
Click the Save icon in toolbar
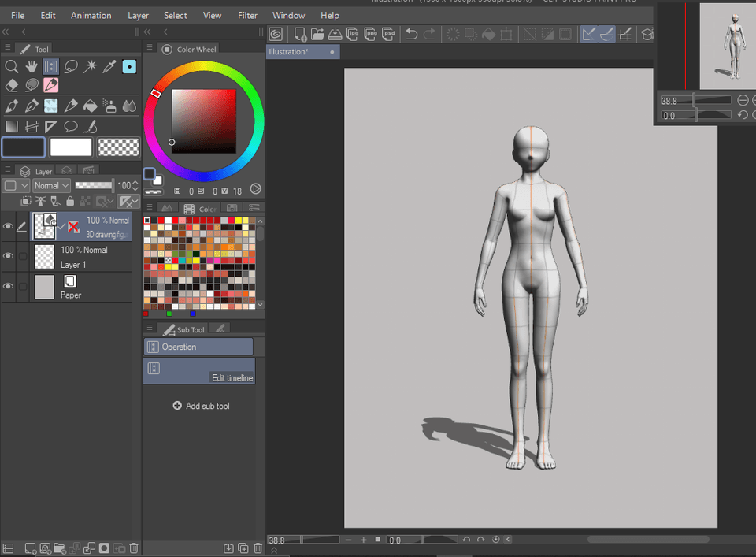[335, 34]
